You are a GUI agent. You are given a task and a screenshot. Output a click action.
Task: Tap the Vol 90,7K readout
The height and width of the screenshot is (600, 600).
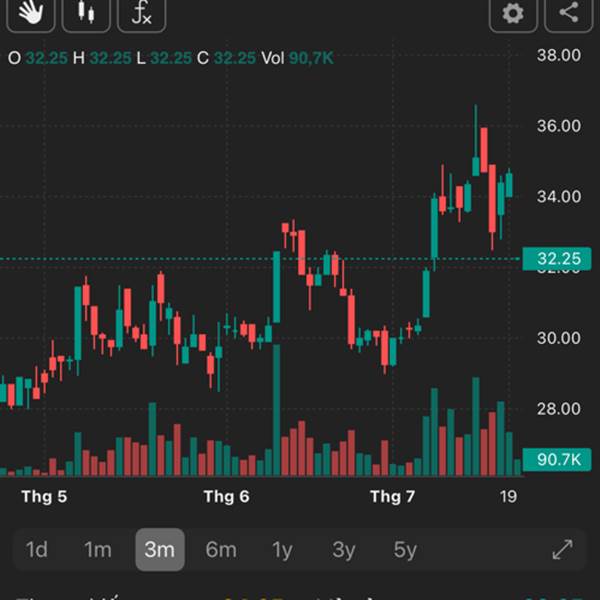[297, 58]
